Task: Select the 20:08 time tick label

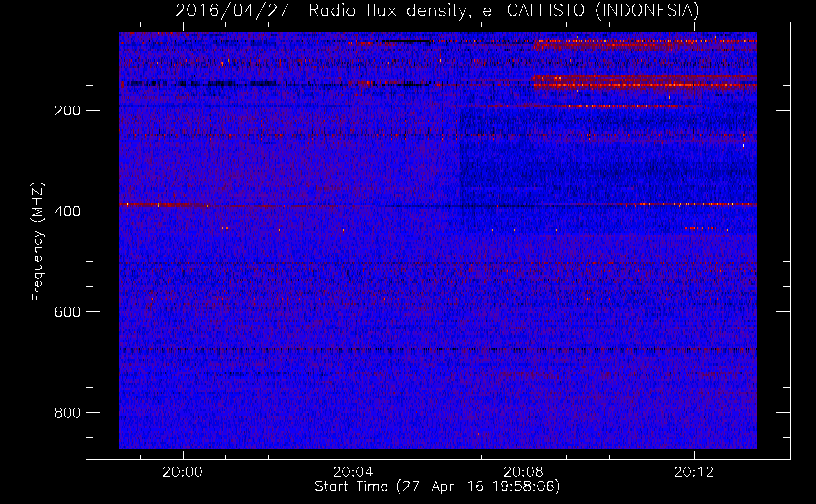Action: pos(523,472)
